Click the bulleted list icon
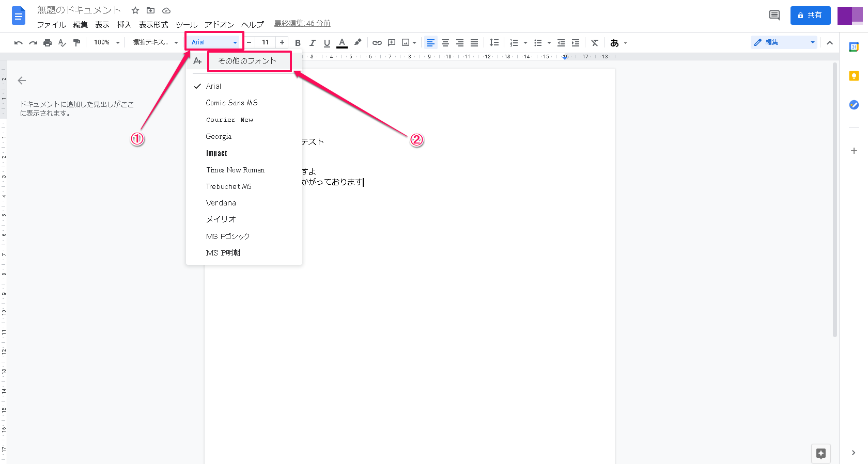This screenshot has width=868, height=464. [538, 43]
